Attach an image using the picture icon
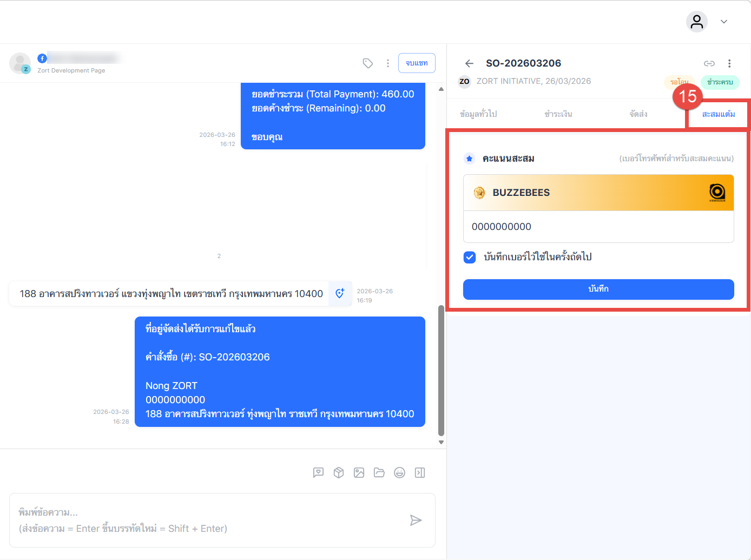The height and width of the screenshot is (560, 751). [359, 473]
